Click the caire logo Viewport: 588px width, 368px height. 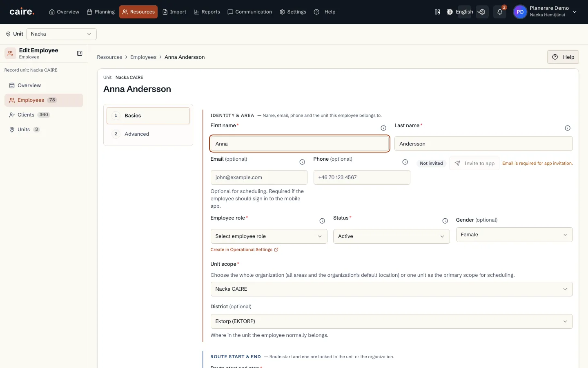click(22, 12)
